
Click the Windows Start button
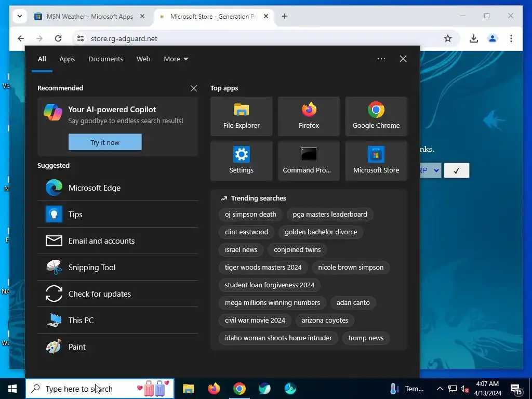tap(12, 389)
